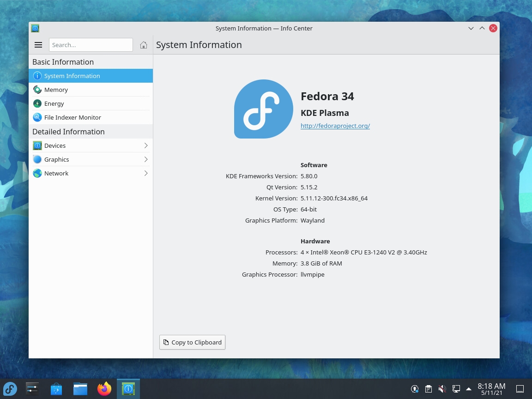
Task: Expand the Network category
Action: [145, 173]
